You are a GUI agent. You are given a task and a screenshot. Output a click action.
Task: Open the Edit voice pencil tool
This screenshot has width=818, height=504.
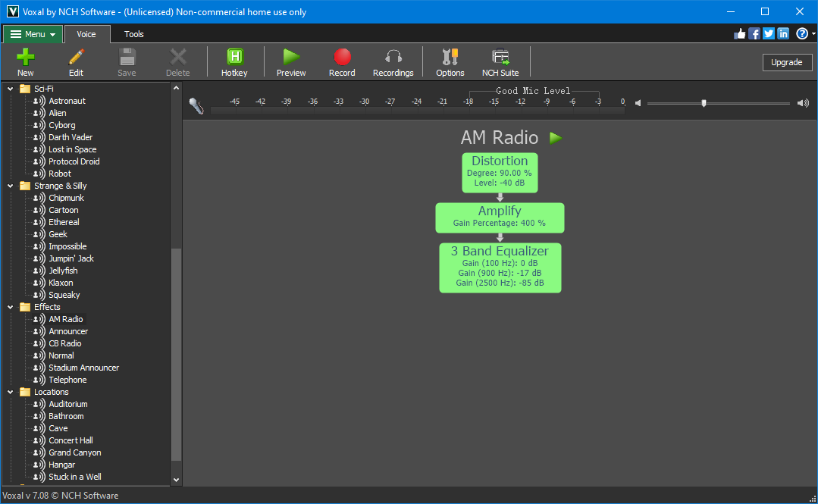[x=76, y=57]
